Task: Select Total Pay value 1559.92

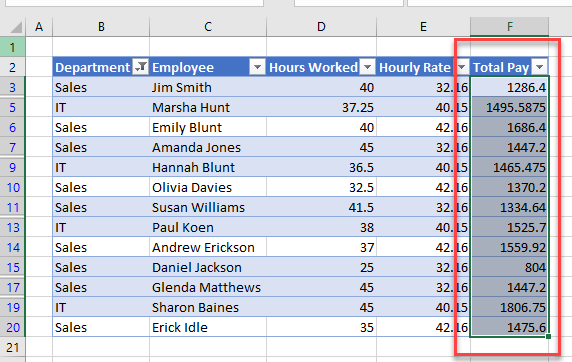Action: click(x=510, y=247)
